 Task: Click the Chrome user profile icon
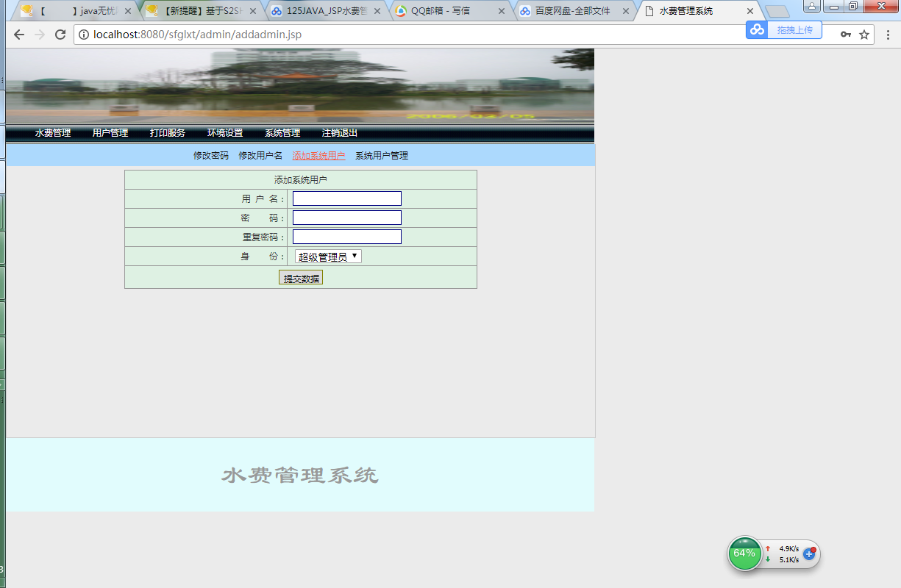[x=812, y=7]
